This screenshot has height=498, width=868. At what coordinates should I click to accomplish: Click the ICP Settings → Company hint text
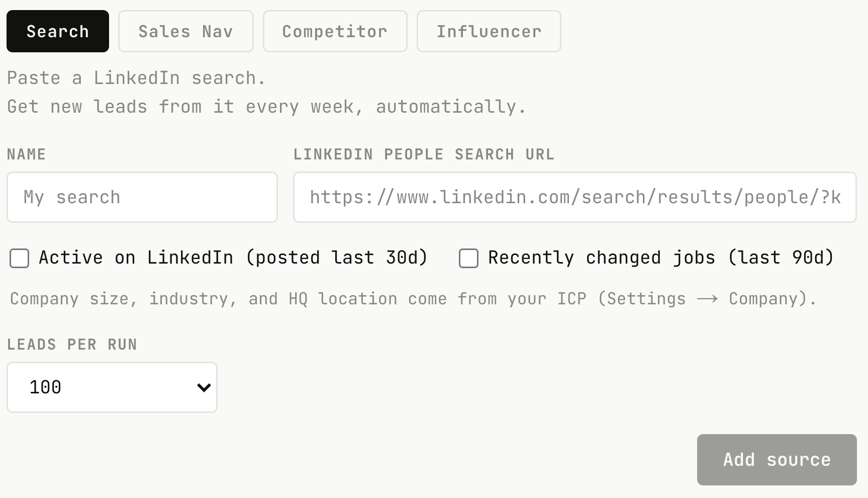413,299
